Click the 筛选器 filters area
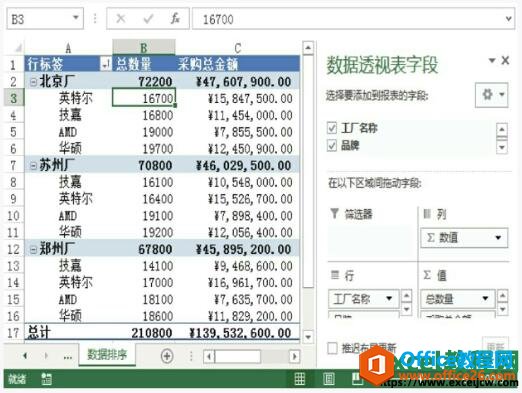Image resolution: width=522 pixels, height=393 pixels. click(x=371, y=241)
